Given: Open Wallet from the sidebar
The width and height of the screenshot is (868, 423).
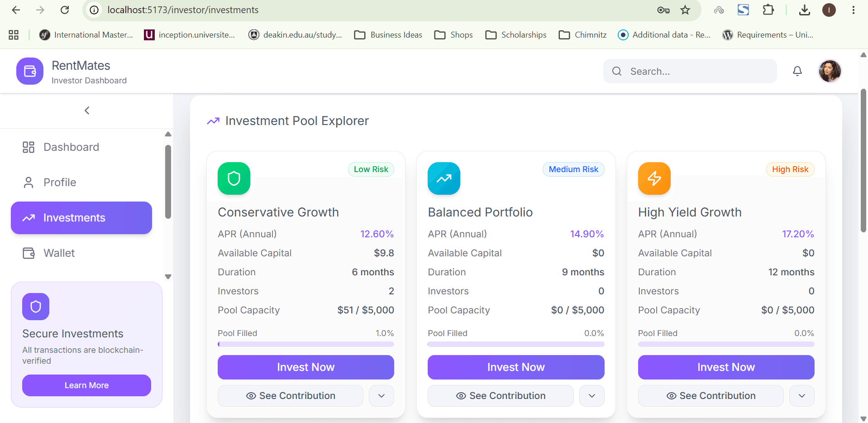Looking at the screenshot, I should (81, 253).
